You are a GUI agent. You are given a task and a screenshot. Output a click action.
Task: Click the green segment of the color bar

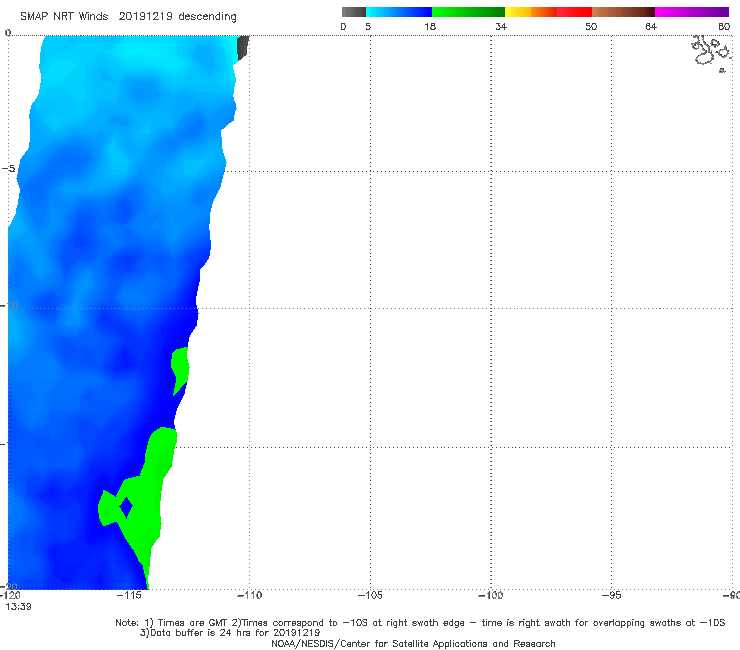coord(468,12)
